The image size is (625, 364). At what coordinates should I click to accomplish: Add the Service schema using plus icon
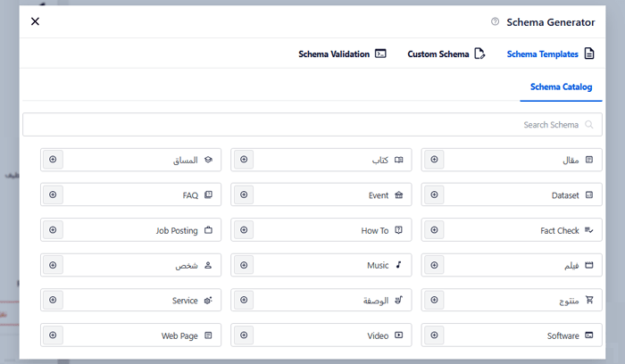(53, 301)
